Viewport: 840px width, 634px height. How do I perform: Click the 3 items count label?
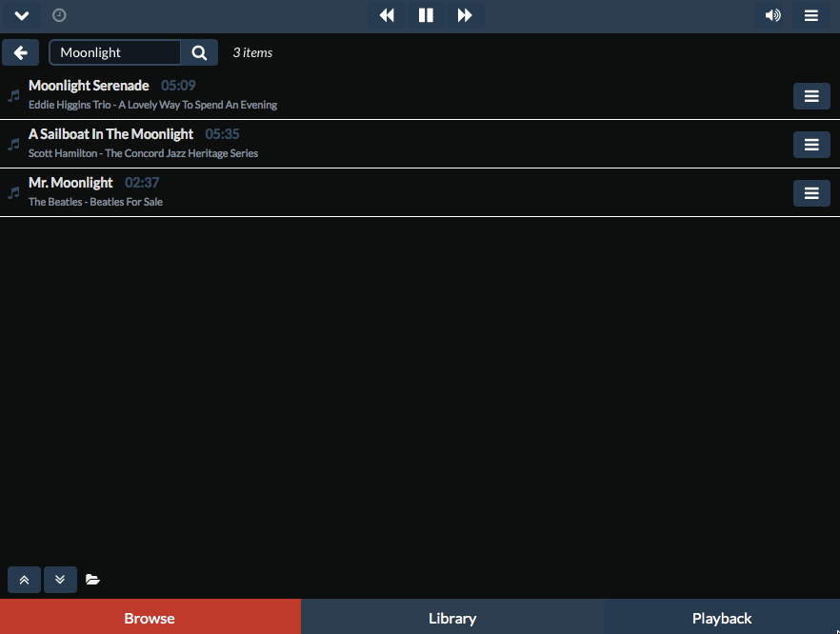point(252,52)
